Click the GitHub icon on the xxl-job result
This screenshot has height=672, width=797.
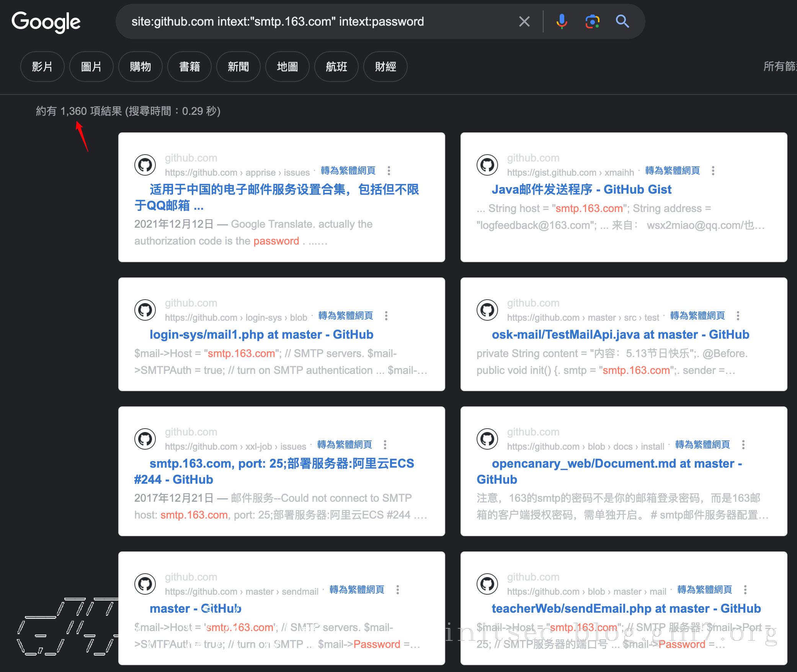coord(145,439)
